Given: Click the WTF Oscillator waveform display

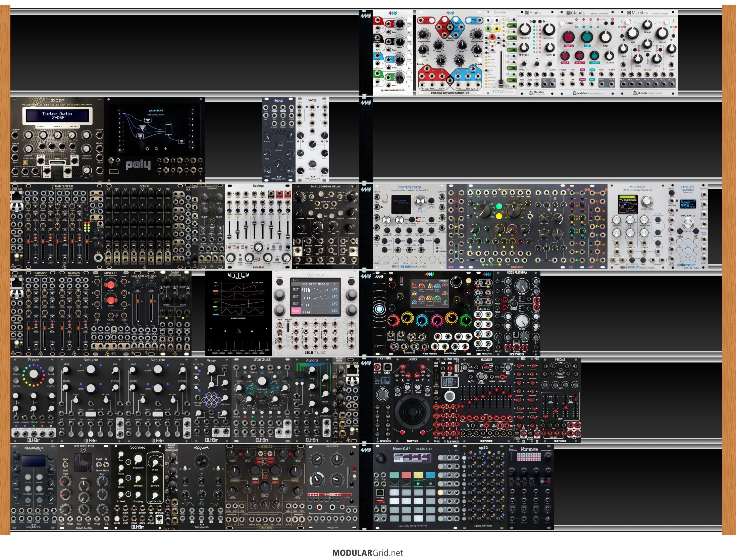Looking at the screenshot, I should [x=84, y=462].
